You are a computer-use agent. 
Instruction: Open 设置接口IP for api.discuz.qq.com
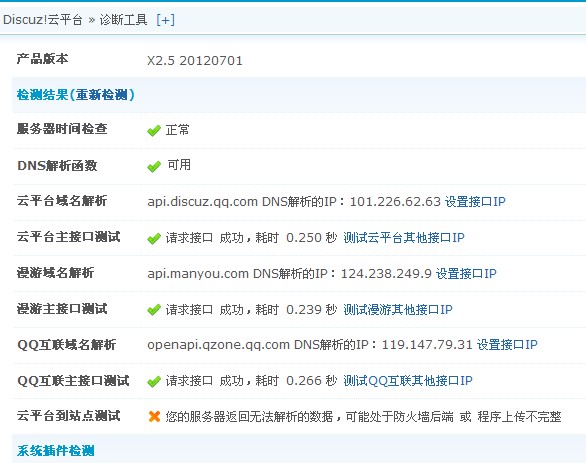(x=475, y=202)
